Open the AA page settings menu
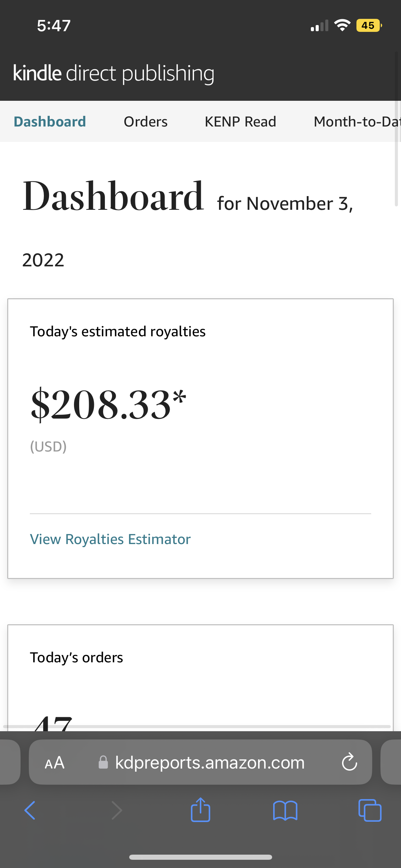 [x=54, y=763]
